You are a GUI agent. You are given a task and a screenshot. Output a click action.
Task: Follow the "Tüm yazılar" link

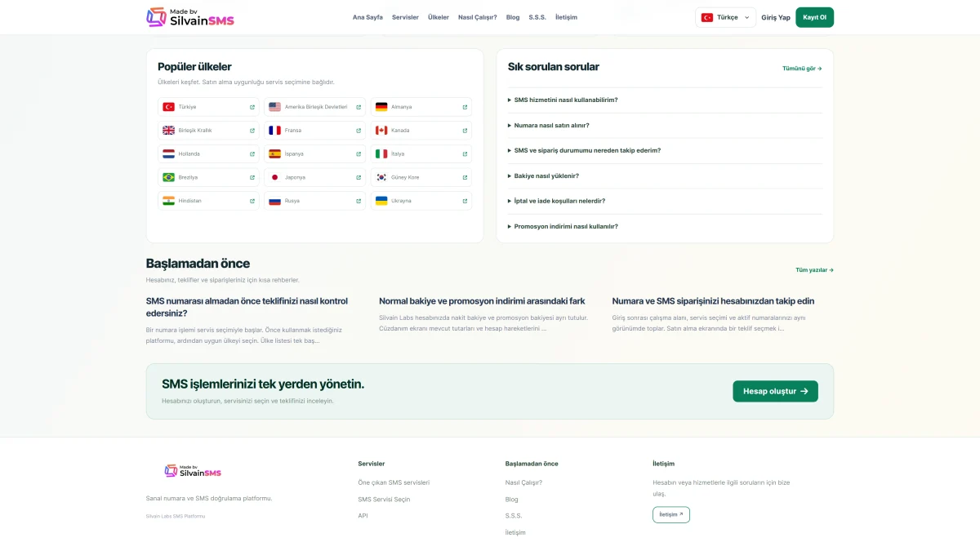point(815,269)
